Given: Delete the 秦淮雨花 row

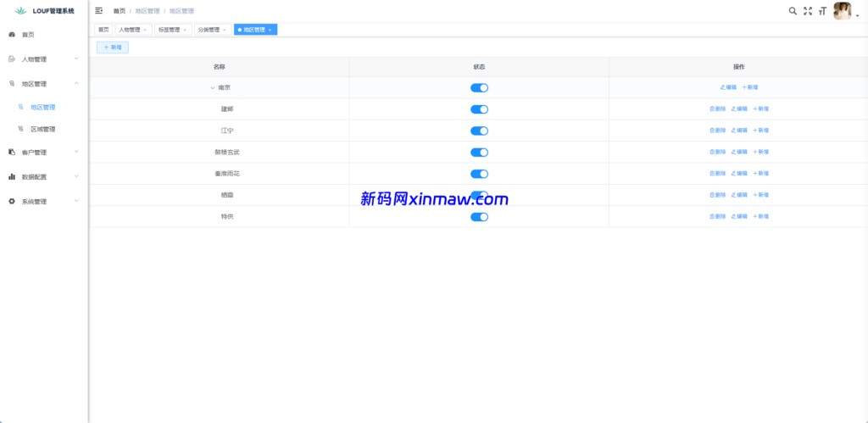Looking at the screenshot, I should [x=717, y=174].
